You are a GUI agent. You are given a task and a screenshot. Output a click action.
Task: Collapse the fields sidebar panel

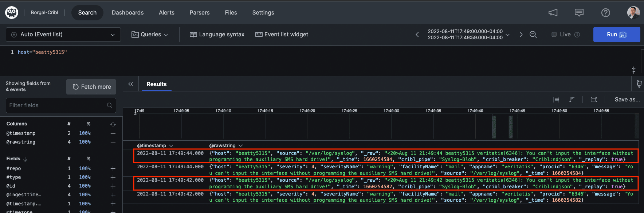coord(130,84)
